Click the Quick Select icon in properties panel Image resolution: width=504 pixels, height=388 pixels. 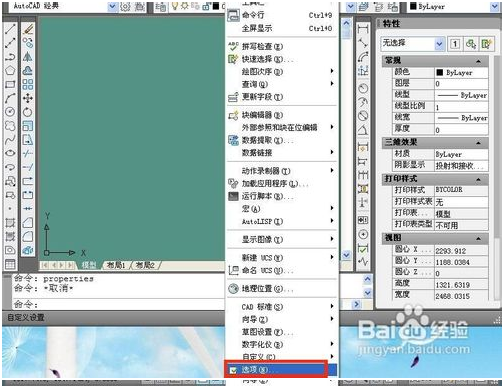coord(487,44)
